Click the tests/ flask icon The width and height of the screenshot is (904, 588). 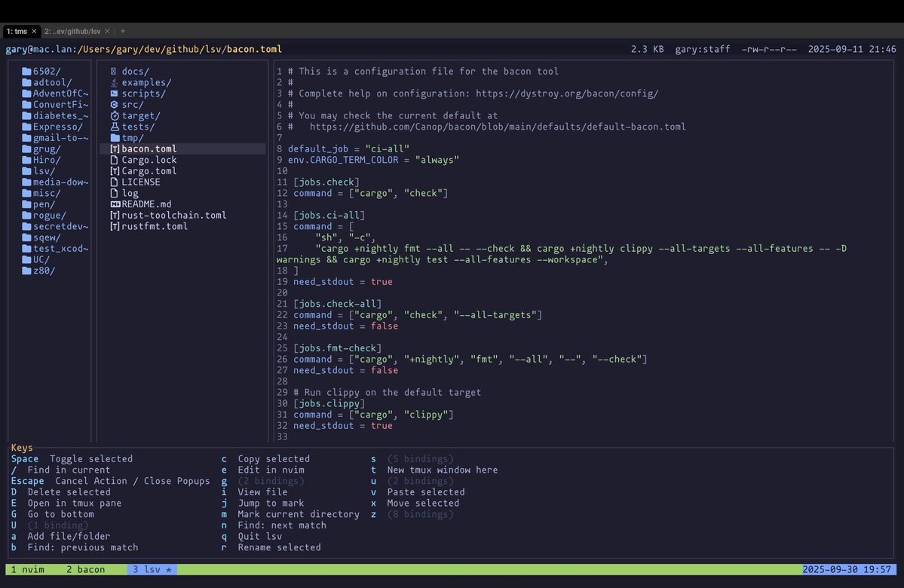pyautogui.click(x=114, y=127)
